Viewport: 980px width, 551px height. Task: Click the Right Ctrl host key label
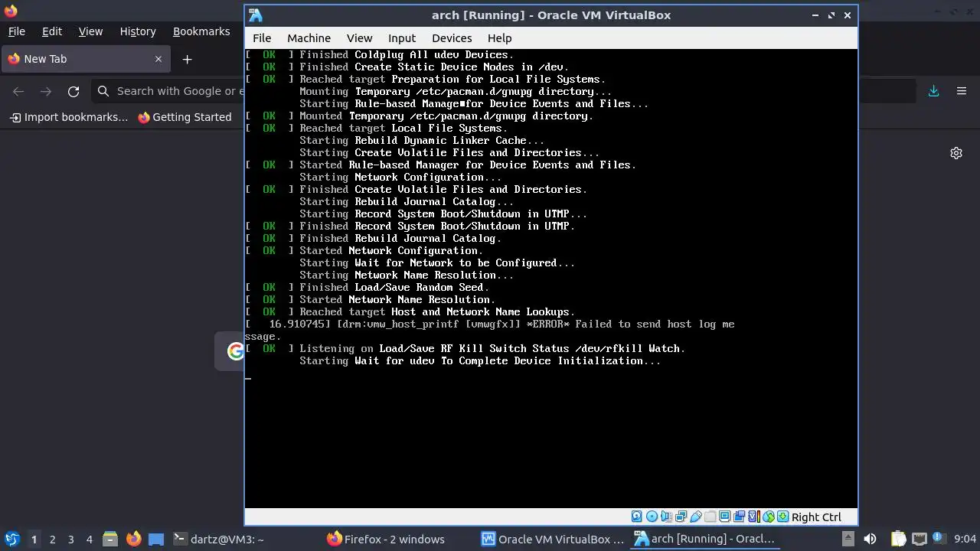coord(816,517)
